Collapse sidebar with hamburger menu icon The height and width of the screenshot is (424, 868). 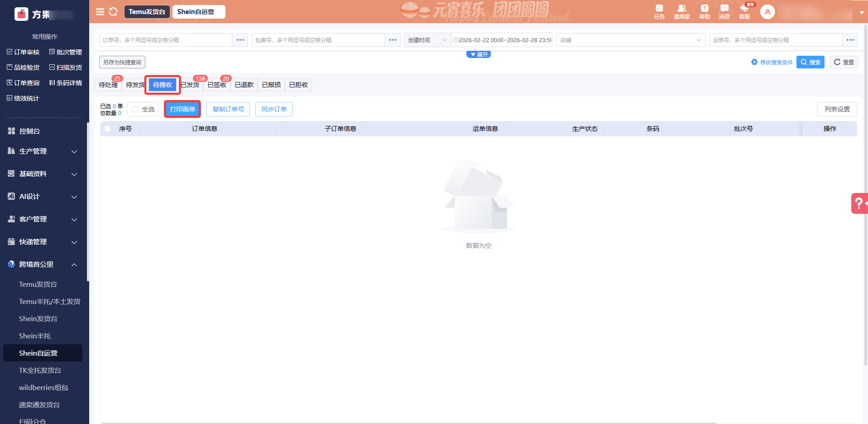click(x=100, y=12)
